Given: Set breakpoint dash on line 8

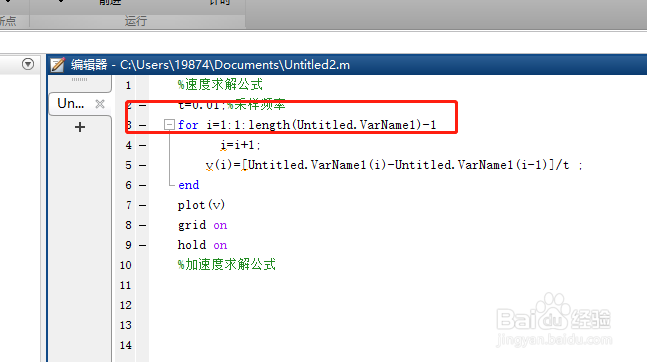Looking at the screenshot, I should pyautogui.click(x=143, y=225).
